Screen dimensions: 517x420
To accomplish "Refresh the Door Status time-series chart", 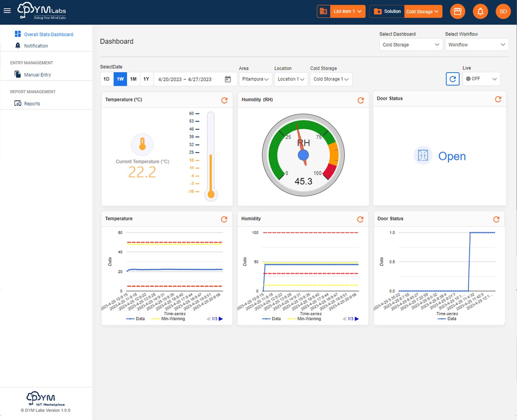I will 496,219.
